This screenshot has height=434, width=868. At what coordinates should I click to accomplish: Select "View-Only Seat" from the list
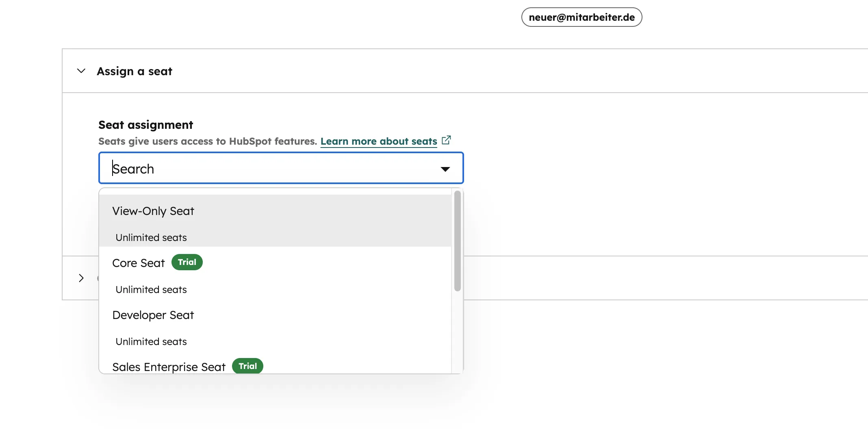tap(153, 211)
